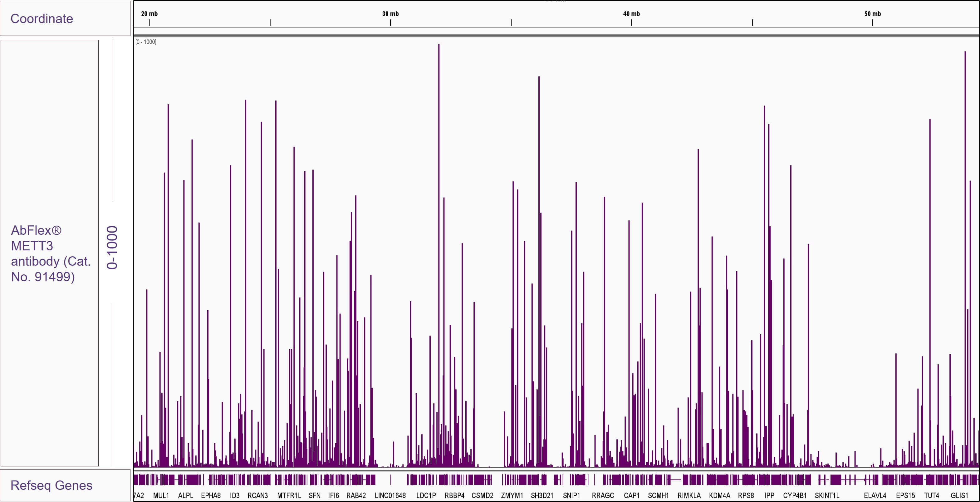
Task: Select the CAP1 gene label
Action: (x=631, y=495)
